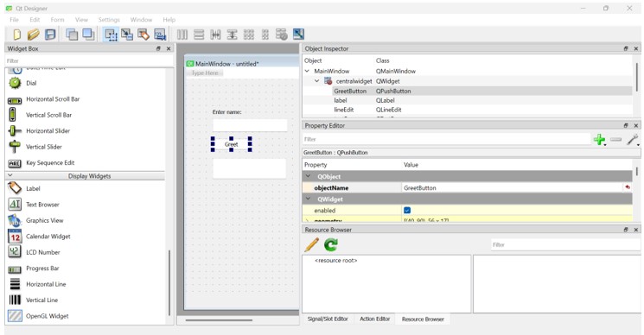Click the Edit Resources pencil icon
This screenshot has height=335, width=644.
click(x=312, y=245)
